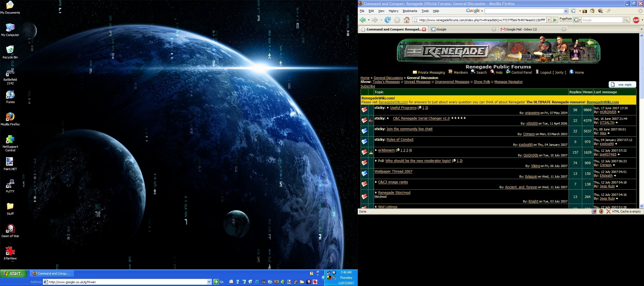Switch to the Google Mail - Inbox tab
Screen dimensions: 644x286
point(521,29)
